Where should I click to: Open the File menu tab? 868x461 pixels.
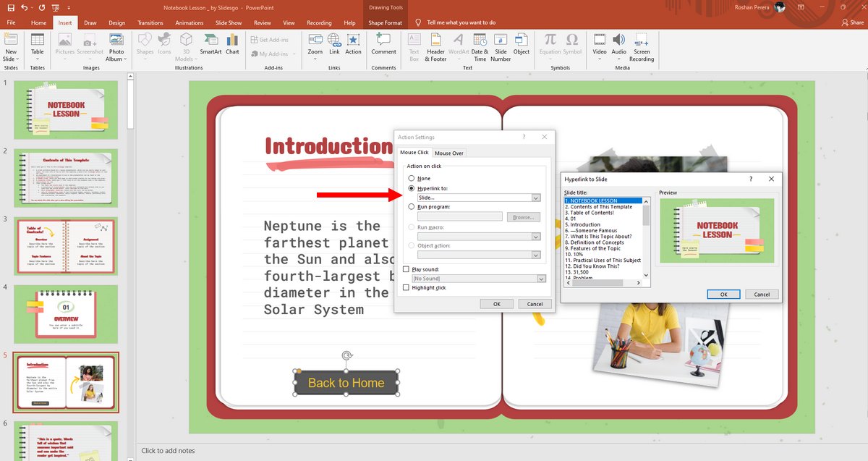(11, 22)
